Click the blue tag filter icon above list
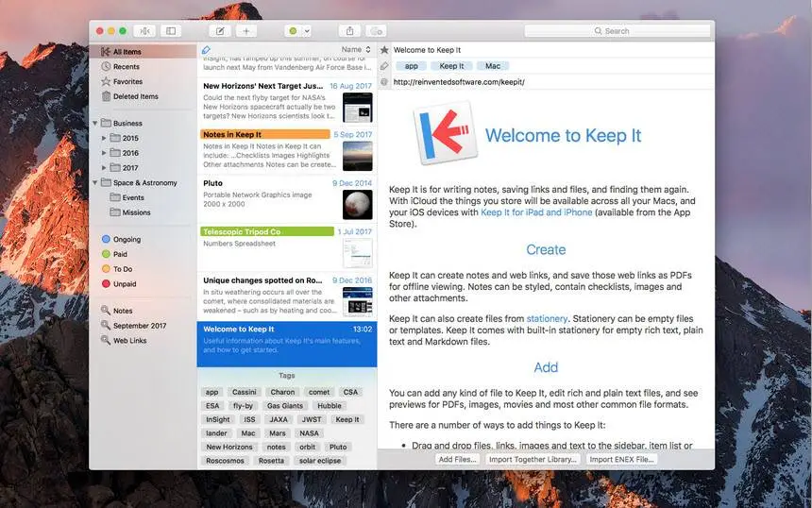The height and width of the screenshot is (508, 812). [206, 50]
